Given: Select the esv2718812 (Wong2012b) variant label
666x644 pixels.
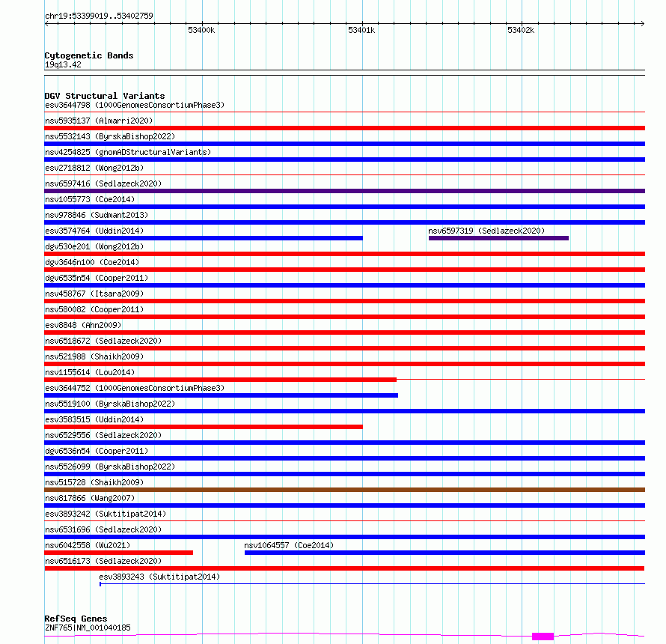Looking at the screenshot, I should pyautogui.click(x=94, y=168).
